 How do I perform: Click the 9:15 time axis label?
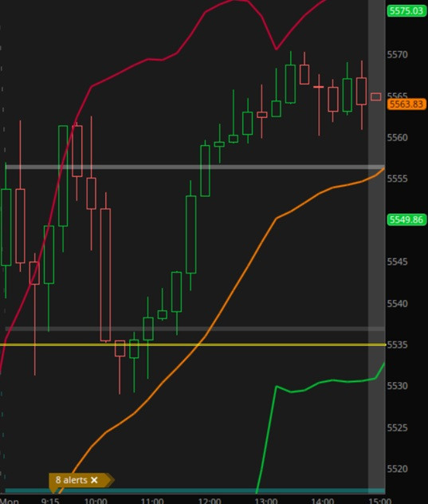[x=49, y=501]
